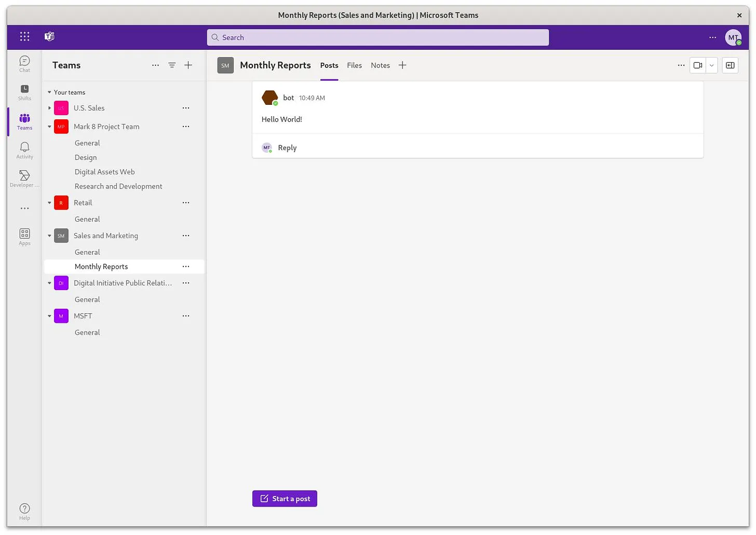Collapse the Mark 8 Project Team
The width and height of the screenshot is (756, 535).
pos(49,127)
